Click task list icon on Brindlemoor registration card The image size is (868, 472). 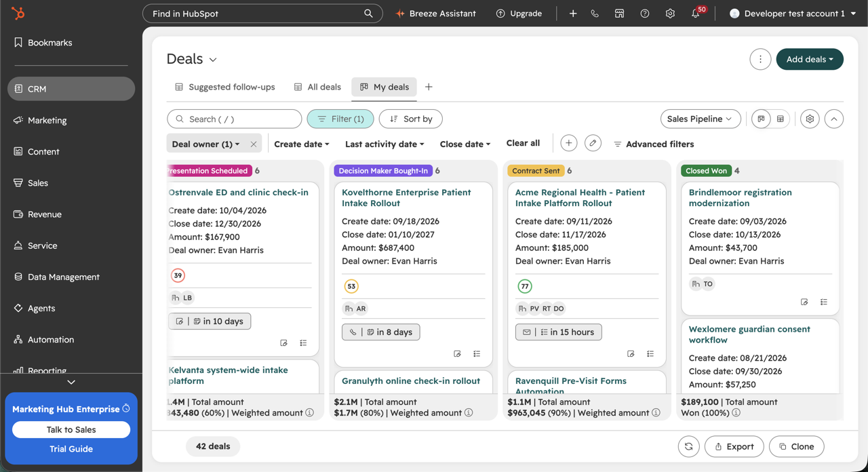824,302
